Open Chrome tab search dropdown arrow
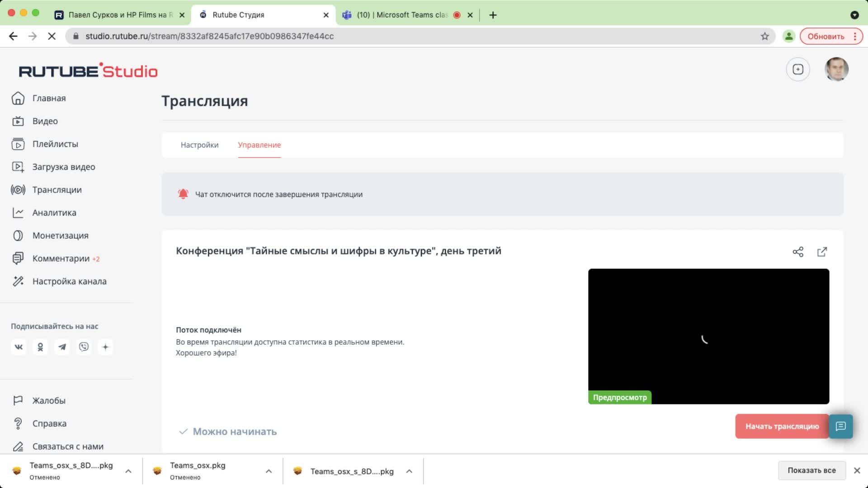The height and width of the screenshot is (488, 868). point(854,15)
